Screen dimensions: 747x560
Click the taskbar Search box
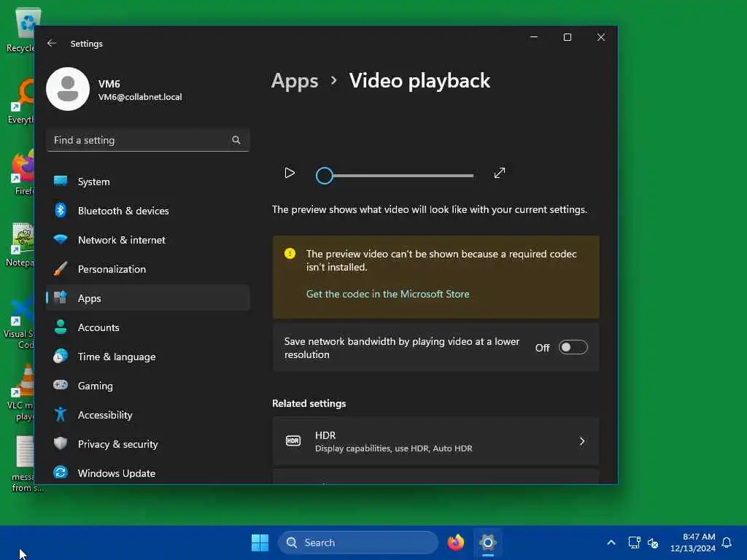pos(357,542)
